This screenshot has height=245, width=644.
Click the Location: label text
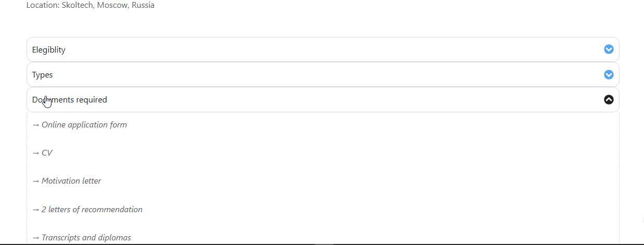click(43, 5)
